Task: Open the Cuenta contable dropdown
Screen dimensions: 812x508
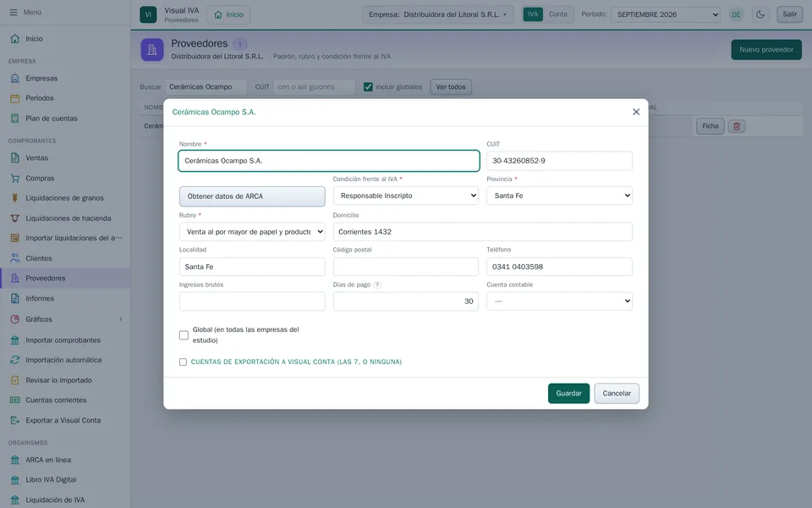Action: coord(559,301)
